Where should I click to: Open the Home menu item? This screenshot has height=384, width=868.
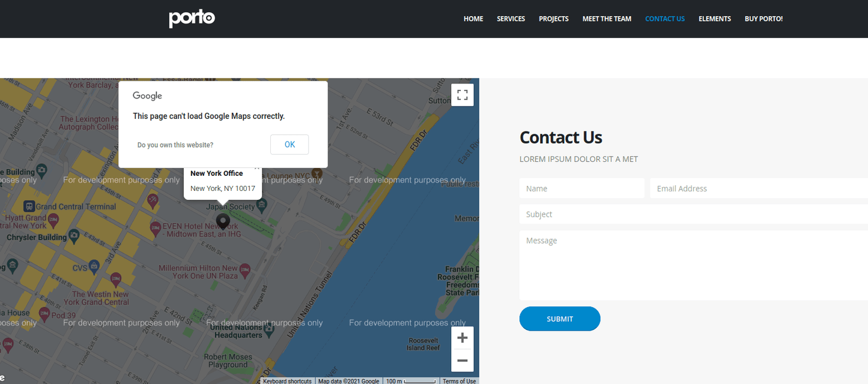tap(473, 19)
